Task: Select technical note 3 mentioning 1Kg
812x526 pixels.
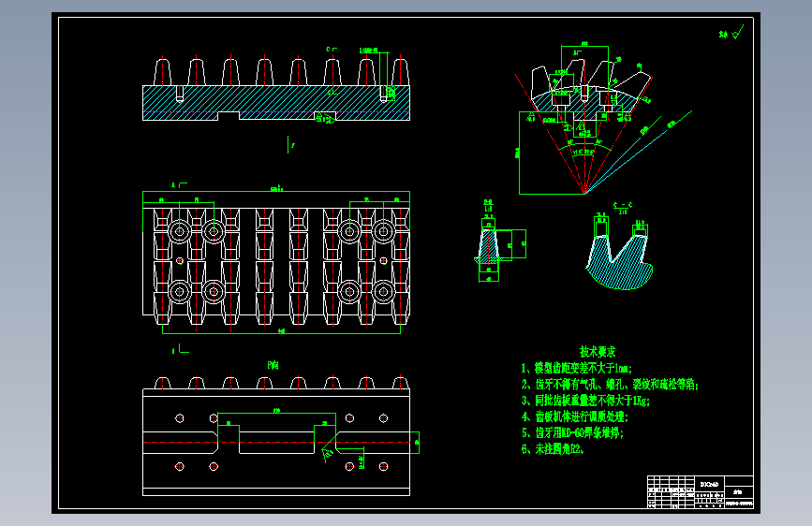Action: (585, 401)
